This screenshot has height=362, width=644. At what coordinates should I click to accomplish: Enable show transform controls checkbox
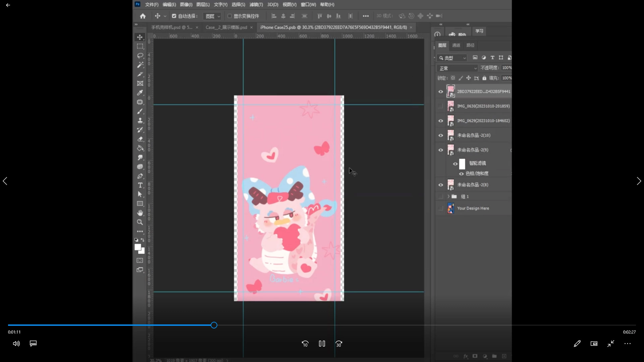[x=230, y=16]
